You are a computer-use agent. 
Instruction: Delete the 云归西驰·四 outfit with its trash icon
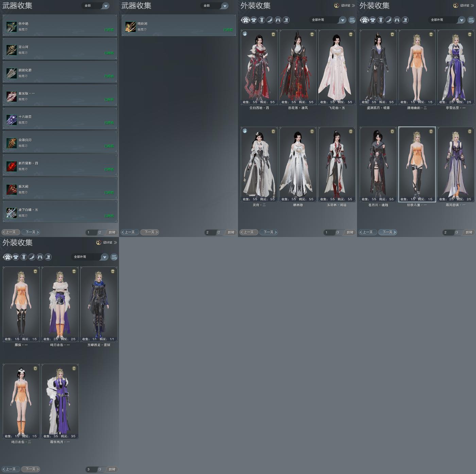[x=273, y=34]
